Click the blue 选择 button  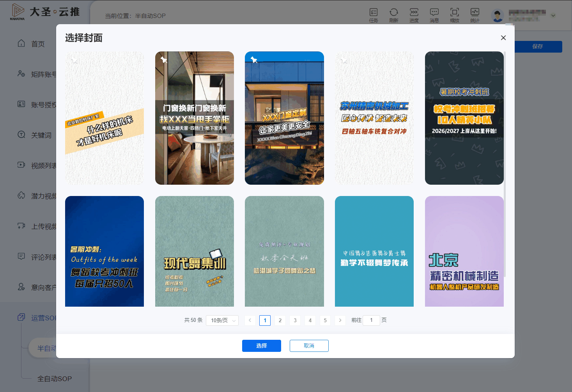click(x=262, y=346)
